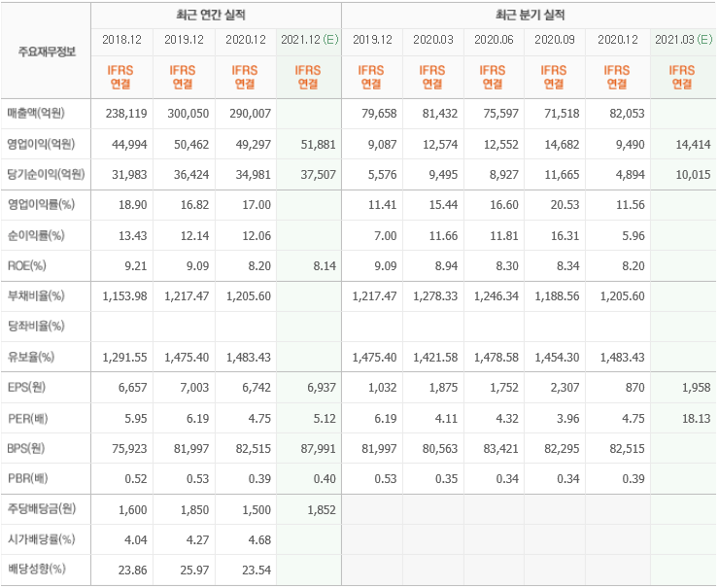This screenshot has width=719, height=588.
Task: Click payout ratio value 25.97
Action: [x=195, y=571]
